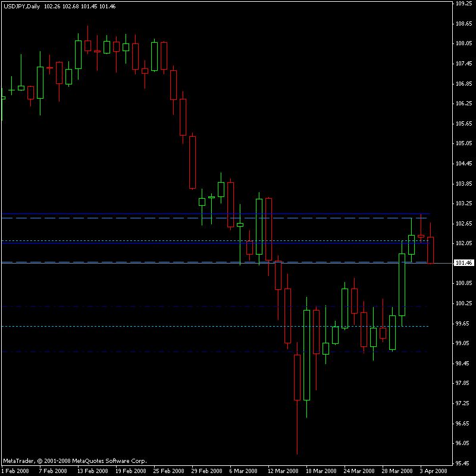Click the 13 Feb 2008 date label

coord(93,471)
